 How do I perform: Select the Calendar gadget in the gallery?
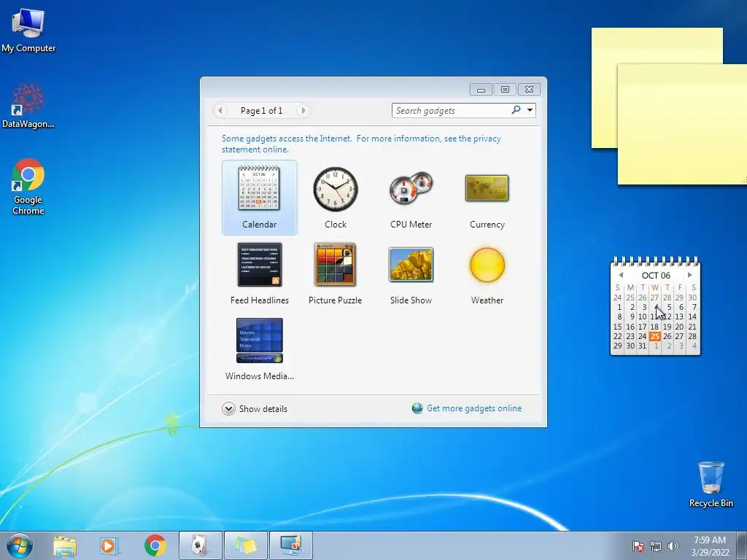point(259,198)
